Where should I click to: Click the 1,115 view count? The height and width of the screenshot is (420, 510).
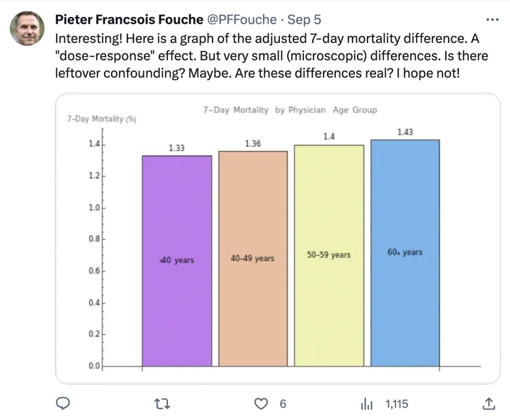tap(396, 404)
